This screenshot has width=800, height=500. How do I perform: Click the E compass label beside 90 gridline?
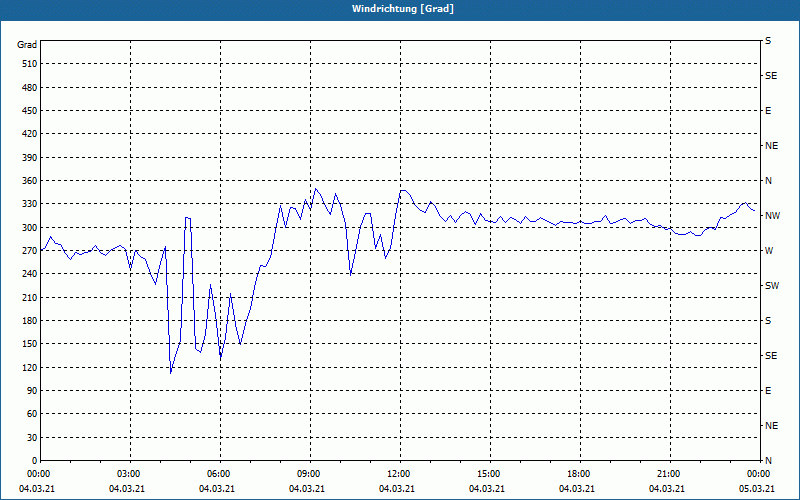[x=768, y=391]
